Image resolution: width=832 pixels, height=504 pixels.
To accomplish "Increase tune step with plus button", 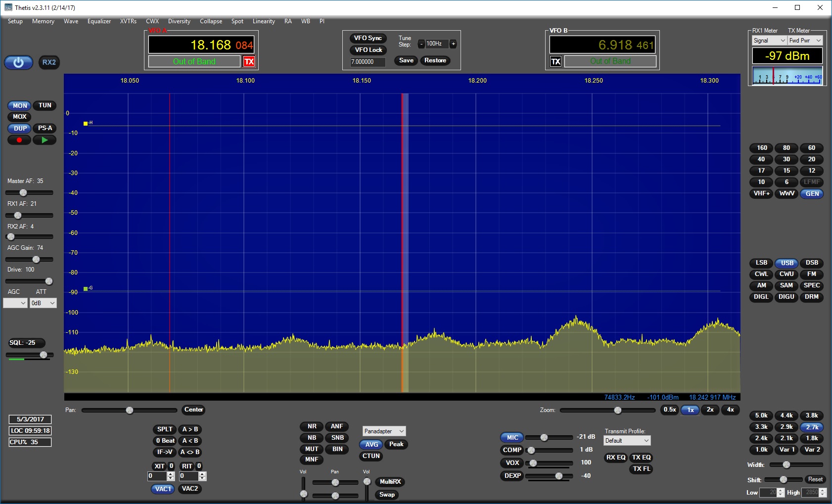I will tap(453, 44).
